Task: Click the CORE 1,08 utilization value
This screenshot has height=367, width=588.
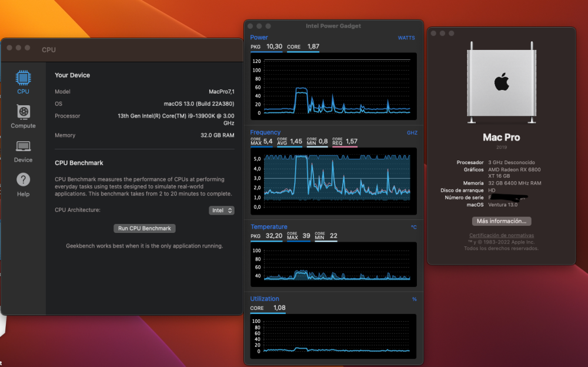Action: tap(268, 308)
